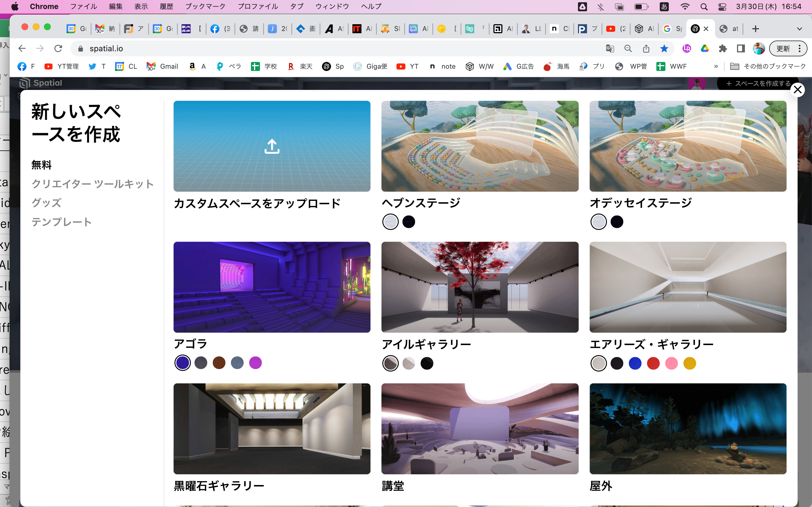Screen dimensions: 812x507
Task: Select the magenta color option for アゴラ
Action: [x=255, y=363]
